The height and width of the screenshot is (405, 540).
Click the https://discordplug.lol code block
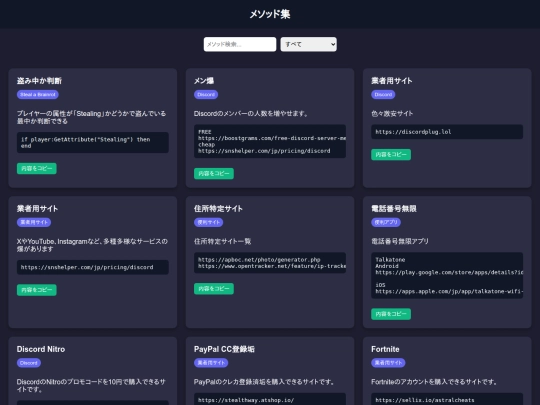[x=447, y=132]
